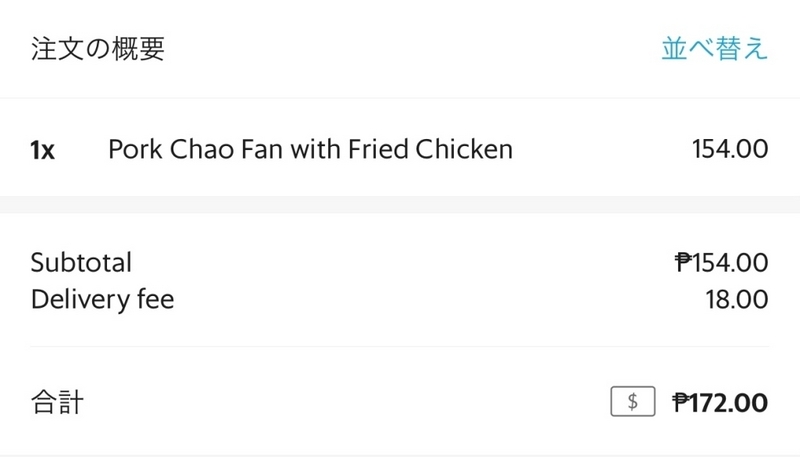Click the gray strip at the bottom edge
The image size is (800, 457).
click(400, 455)
